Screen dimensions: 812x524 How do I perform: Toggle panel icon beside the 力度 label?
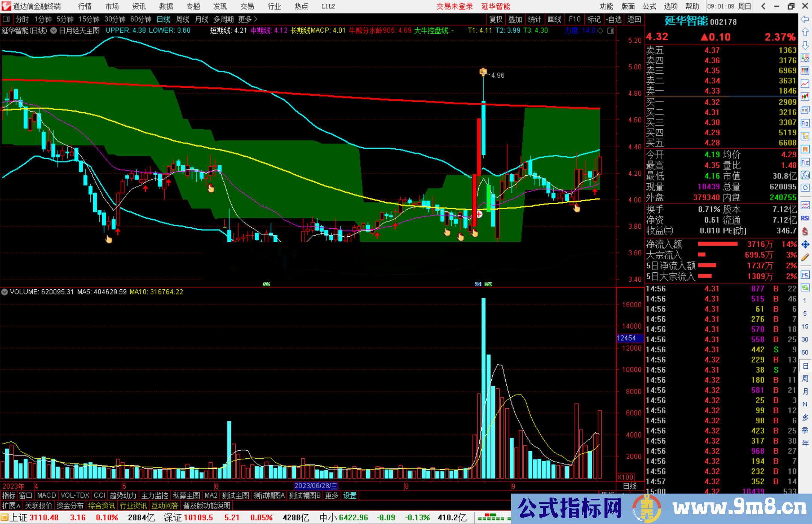click(611, 31)
